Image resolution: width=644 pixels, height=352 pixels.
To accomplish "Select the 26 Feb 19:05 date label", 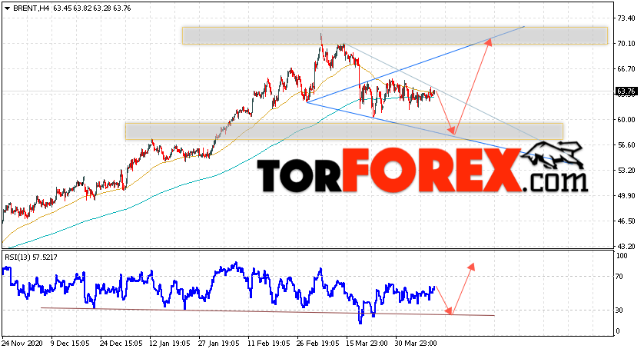I will tap(318, 343).
